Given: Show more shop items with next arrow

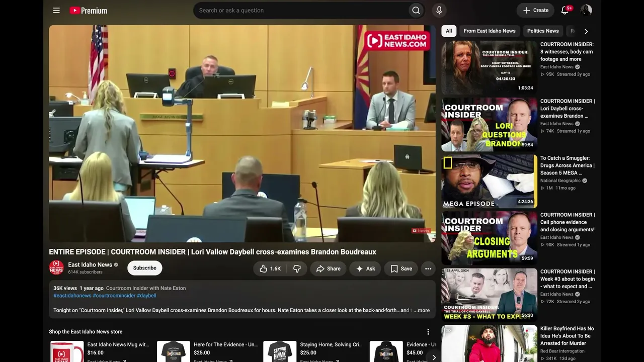Looking at the screenshot, I should (434, 357).
